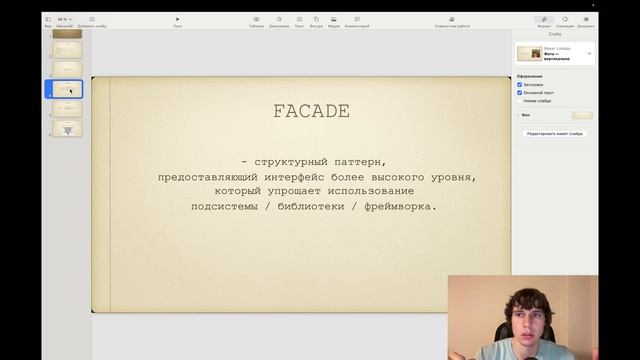Select the highlighted fourth slide thumbnail

[x=67, y=89]
